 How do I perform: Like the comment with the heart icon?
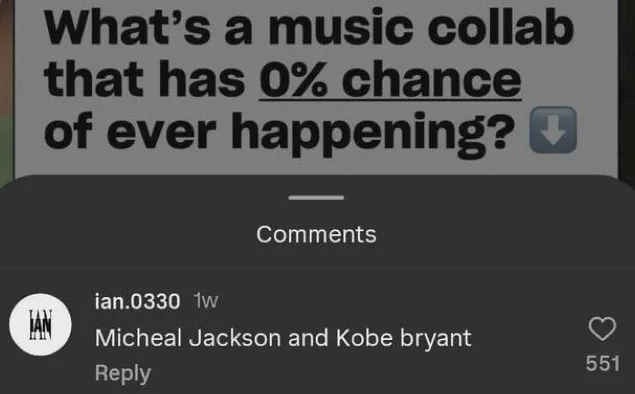tap(602, 328)
